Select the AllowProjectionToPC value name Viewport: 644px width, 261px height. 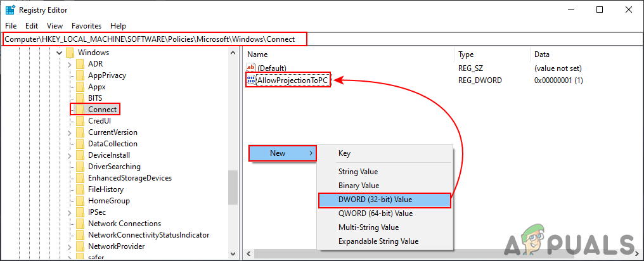[x=292, y=80]
